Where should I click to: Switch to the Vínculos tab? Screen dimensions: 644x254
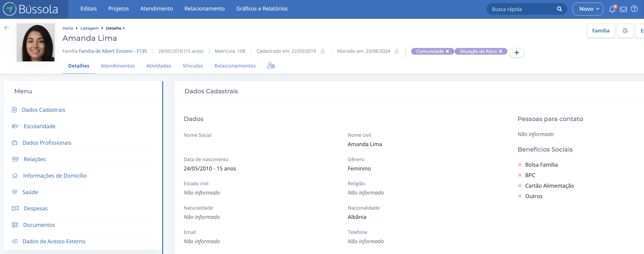193,66
